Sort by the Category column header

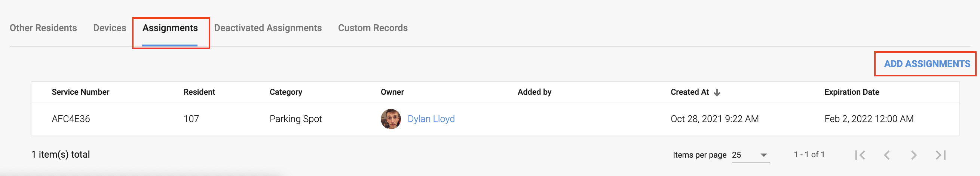coord(286,92)
